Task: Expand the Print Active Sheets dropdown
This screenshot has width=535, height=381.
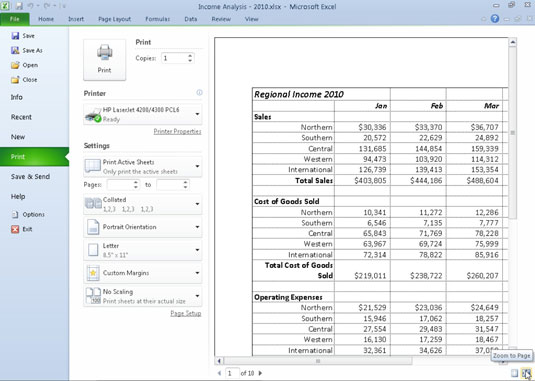Action: click(197, 166)
